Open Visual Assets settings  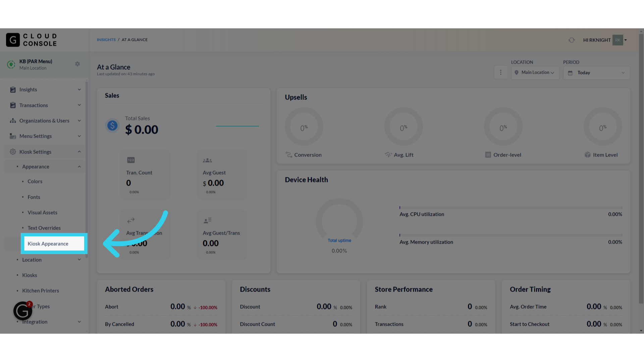43,213
